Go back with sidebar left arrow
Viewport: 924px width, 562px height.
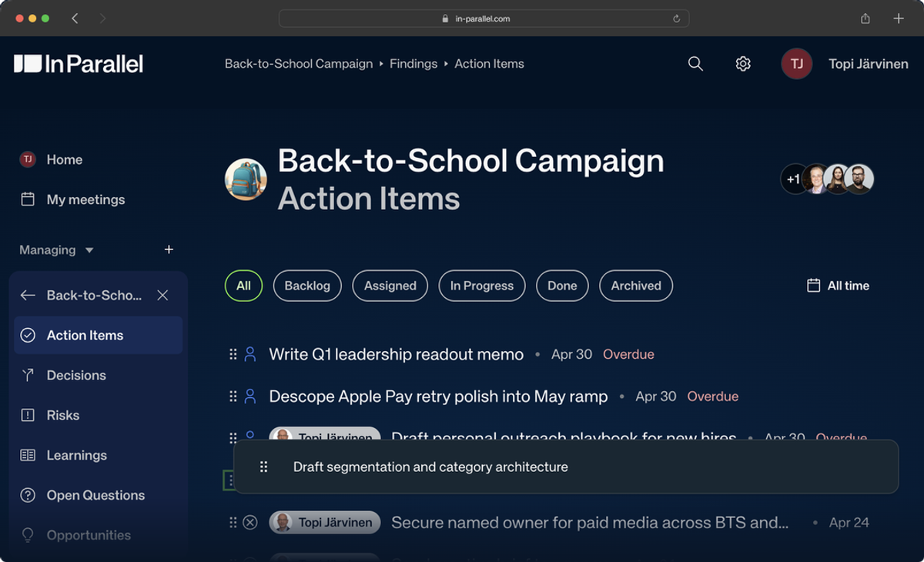(28, 295)
